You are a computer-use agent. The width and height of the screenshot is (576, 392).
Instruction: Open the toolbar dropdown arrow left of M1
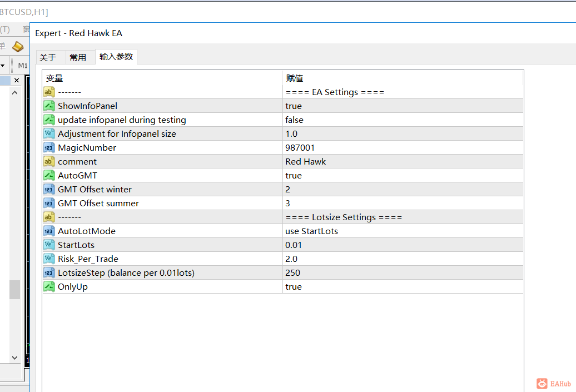3,66
